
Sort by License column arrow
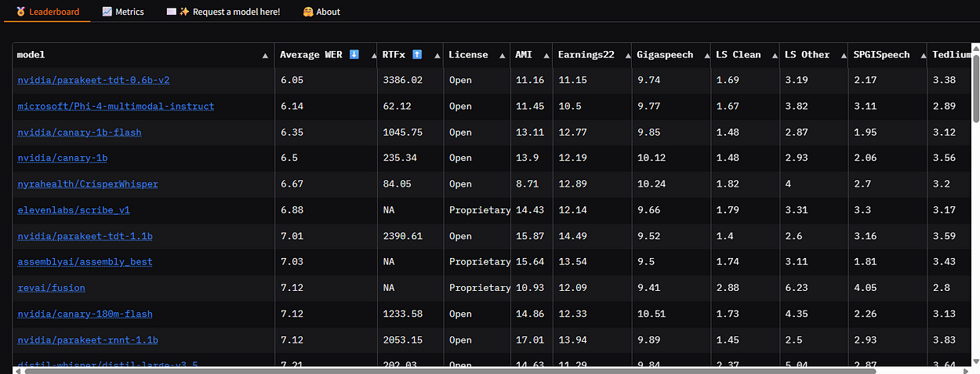[x=502, y=55]
